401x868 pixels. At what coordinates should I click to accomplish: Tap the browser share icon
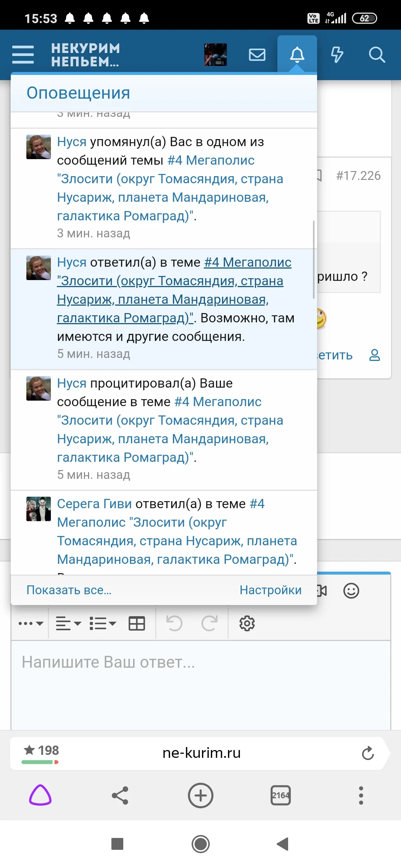click(x=120, y=795)
